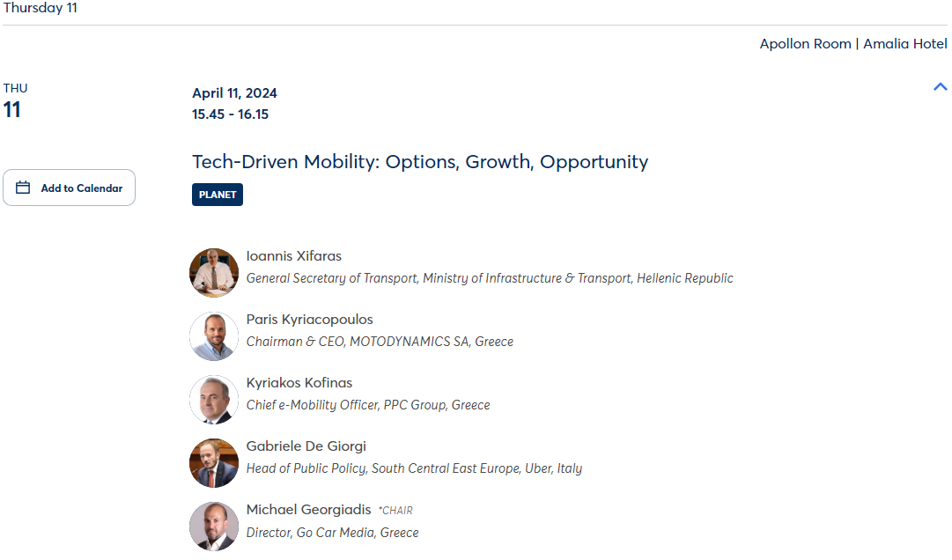952x560 pixels.
Task: Click the name Kyriakos Kofinas
Action: 299,383
